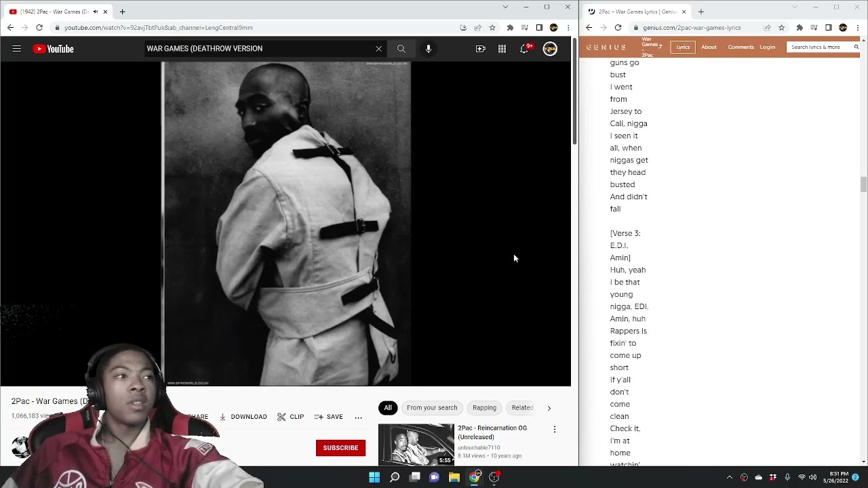Bookmark the Genius page with star icon
This screenshot has height=488, width=868.
click(781, 28)
